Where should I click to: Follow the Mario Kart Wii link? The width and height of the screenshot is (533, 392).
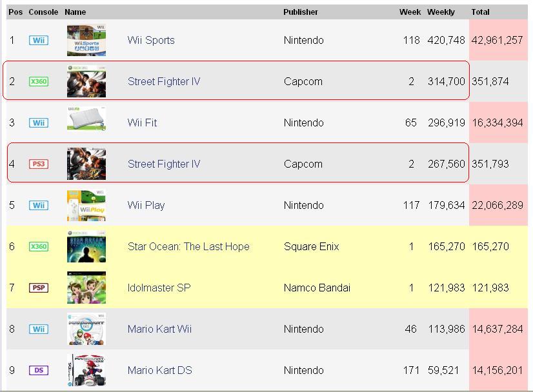click(x=159, y=329)
